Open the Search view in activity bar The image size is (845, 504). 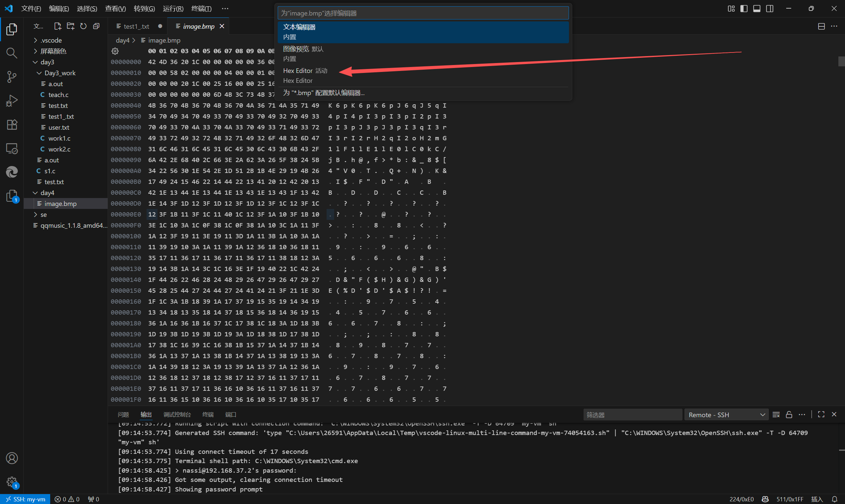[12, 53]
